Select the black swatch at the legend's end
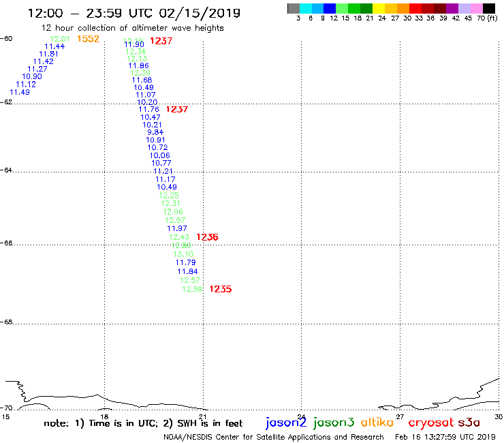 pos(488,8)
